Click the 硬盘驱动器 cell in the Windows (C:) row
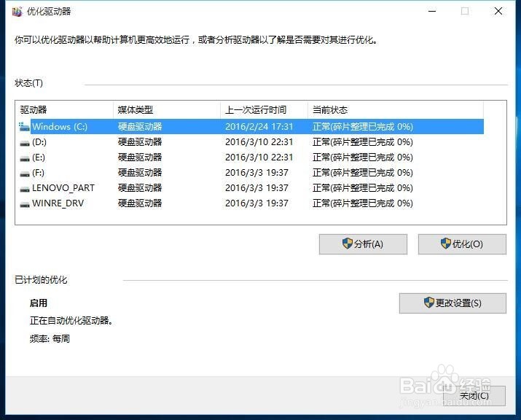521x420 pixels. (x=140, y=127)
